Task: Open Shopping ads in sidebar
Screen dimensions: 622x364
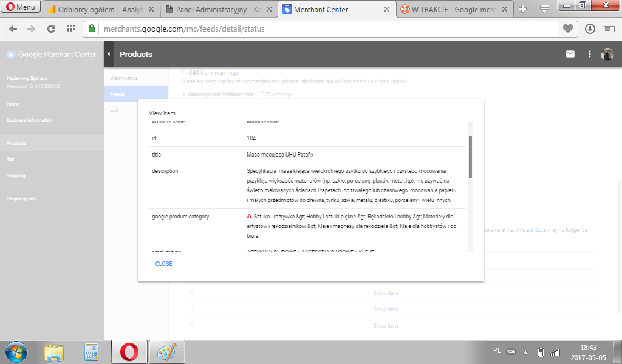Action: coord(21,198)
